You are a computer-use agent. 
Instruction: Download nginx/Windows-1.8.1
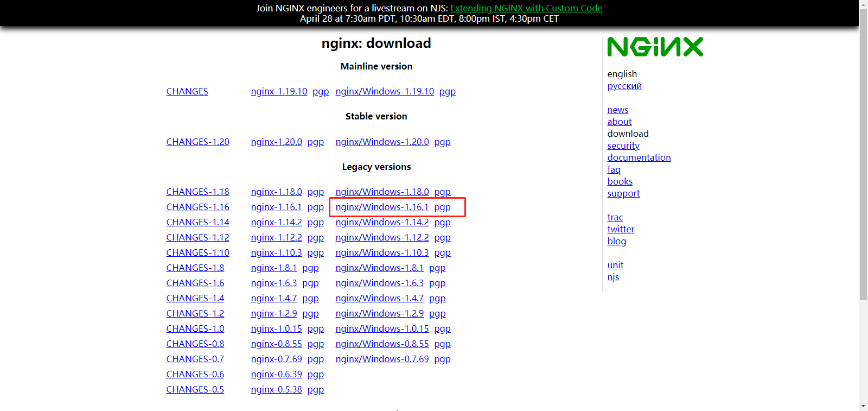(379, 268)
